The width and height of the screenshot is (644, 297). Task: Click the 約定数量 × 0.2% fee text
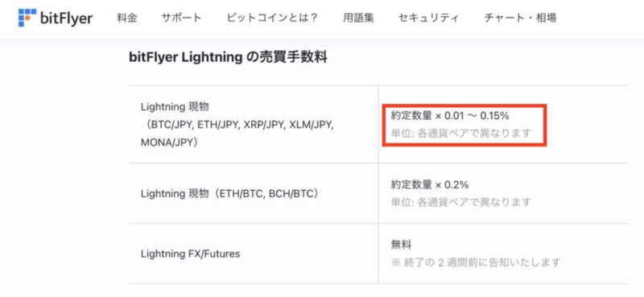click(430, 185)
